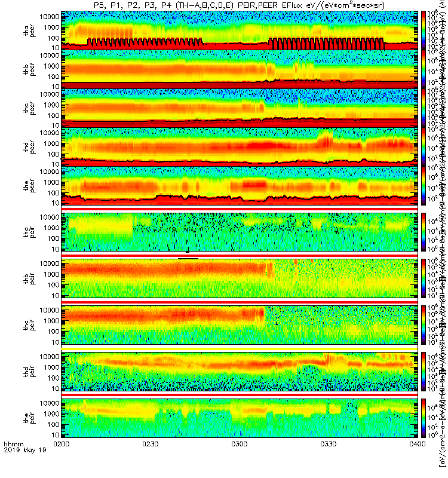Click the color bar beside 'the peer' panel
The width and height of the screenshot is (448, 478).
424,185
